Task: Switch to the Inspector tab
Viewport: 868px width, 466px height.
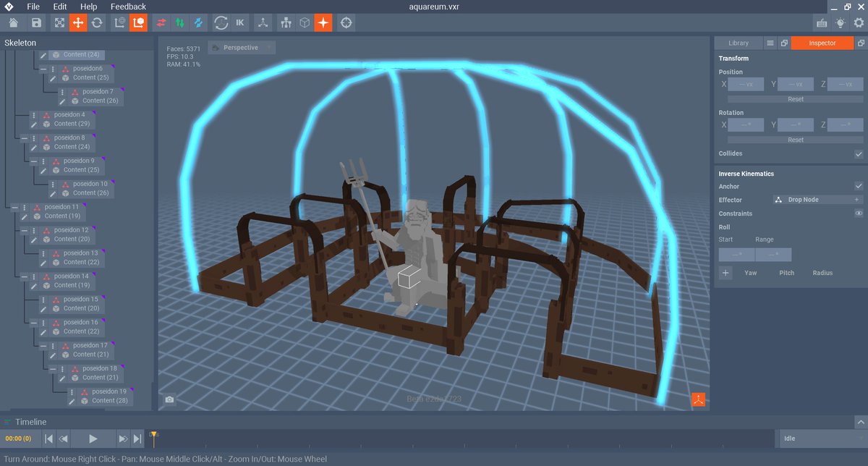Action: [822, 43]
